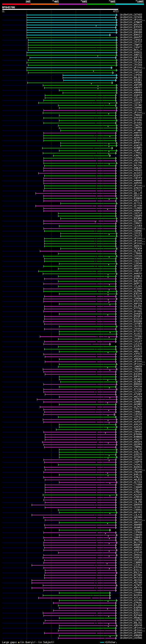Choose hit UniRef100_B2GCC2
This screenshot has height=644, width=146.
click(x=131, y=613)
